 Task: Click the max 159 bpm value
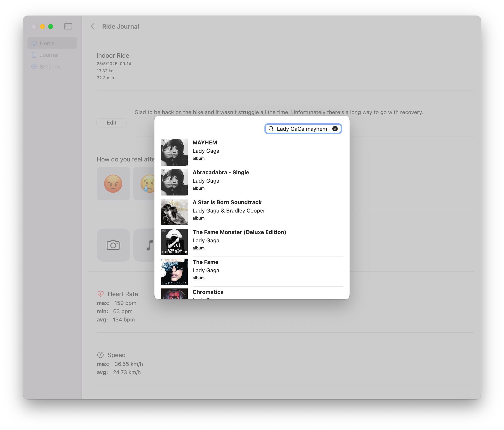click(x=125, y=303)
